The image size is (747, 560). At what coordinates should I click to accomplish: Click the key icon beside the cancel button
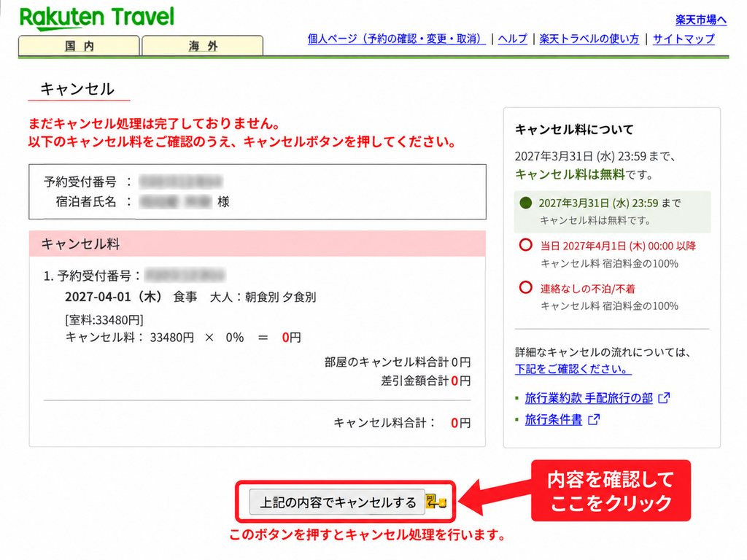click(x=436, y=502)
